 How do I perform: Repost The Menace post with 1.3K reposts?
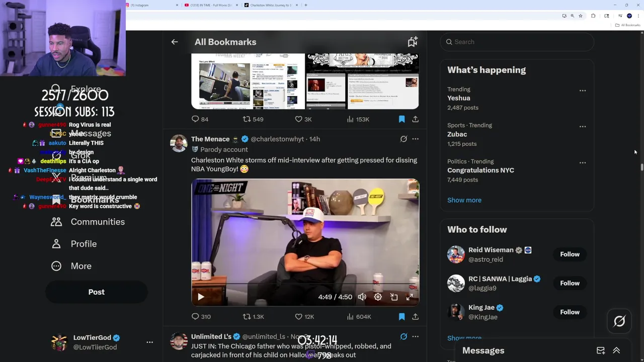pos(253,317)
